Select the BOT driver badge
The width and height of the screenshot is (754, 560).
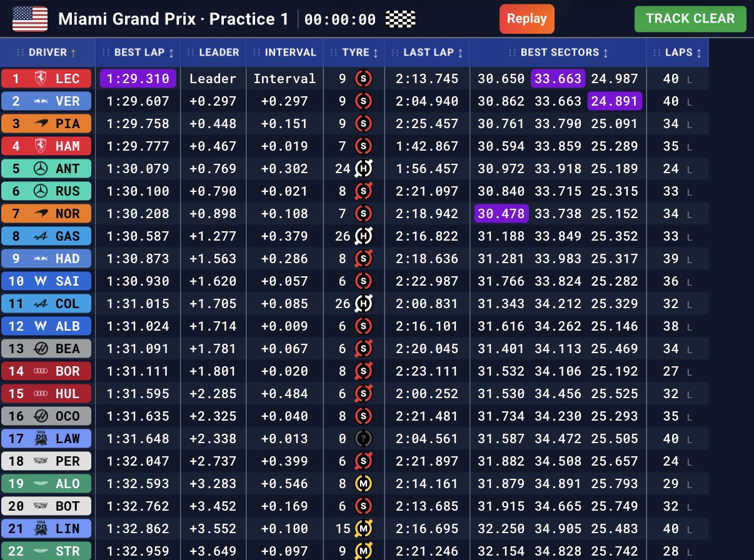[46, 506]
